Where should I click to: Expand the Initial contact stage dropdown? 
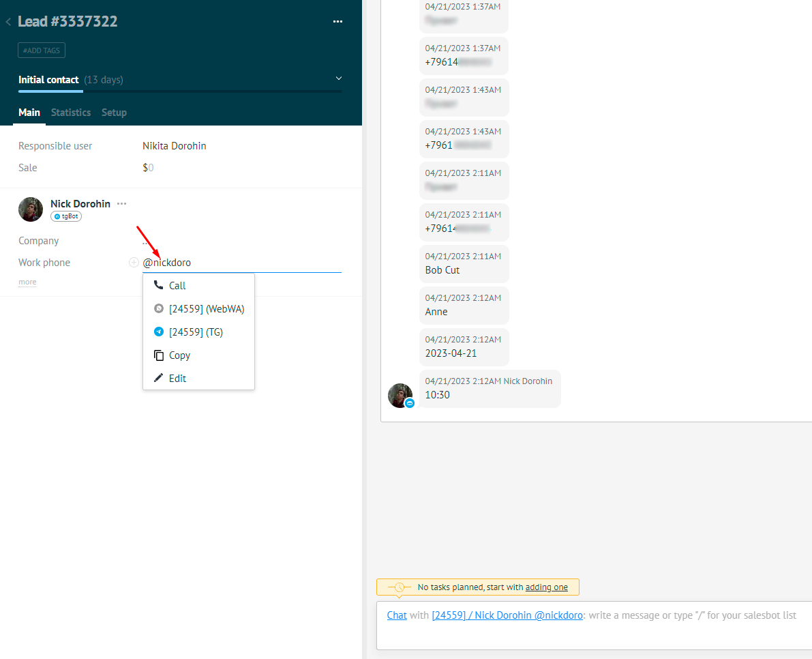(339, 79)
